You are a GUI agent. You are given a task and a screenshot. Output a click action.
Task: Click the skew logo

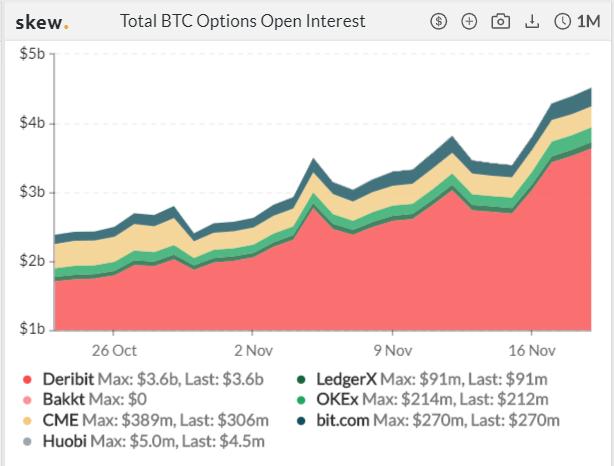point(42,22)
